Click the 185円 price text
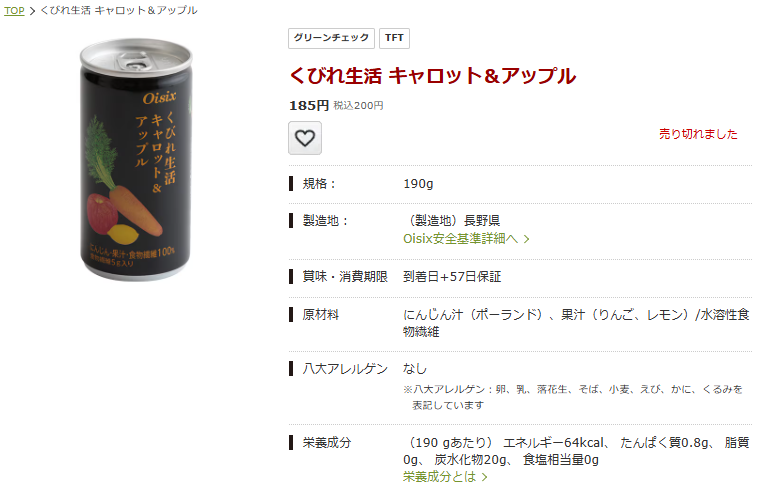The width and height of the screenshot is (762, 488). click(x=309, y=105)
